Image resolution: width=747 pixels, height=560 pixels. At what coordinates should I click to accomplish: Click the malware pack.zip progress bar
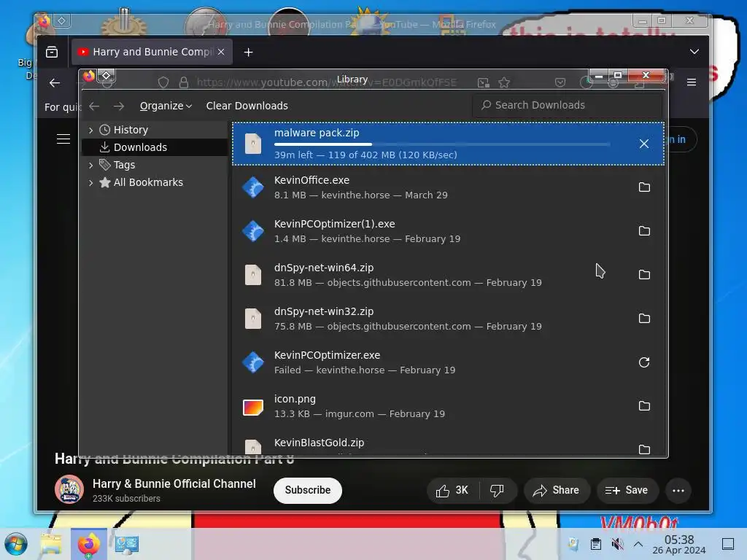pos(442,144)
